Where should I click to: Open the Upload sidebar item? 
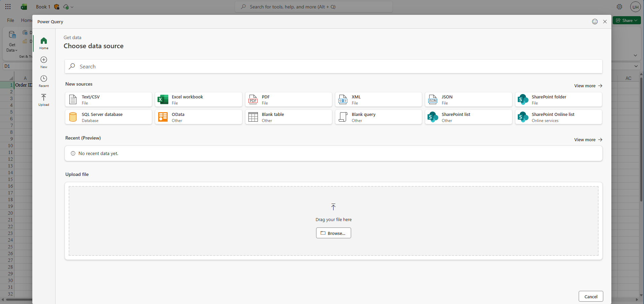pyautogui.click(x=44, y=100)
